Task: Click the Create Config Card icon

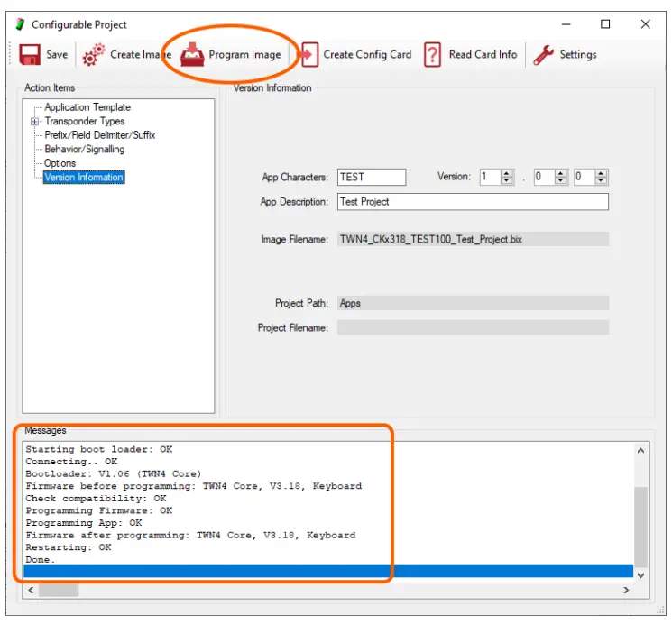Action: (309, 54)
